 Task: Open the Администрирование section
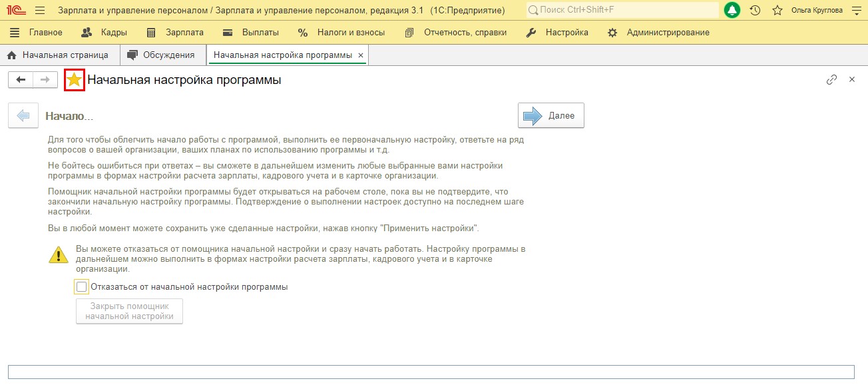658,33
